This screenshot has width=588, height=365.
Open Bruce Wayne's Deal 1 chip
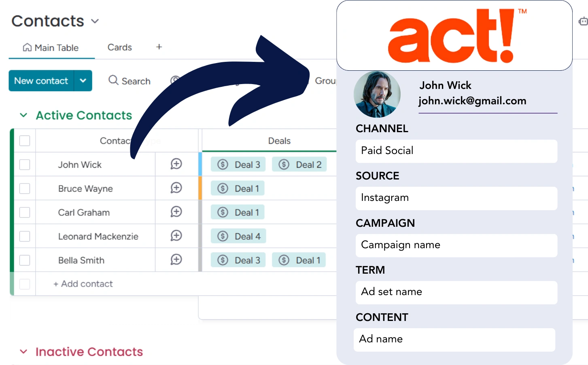(238, 188)
